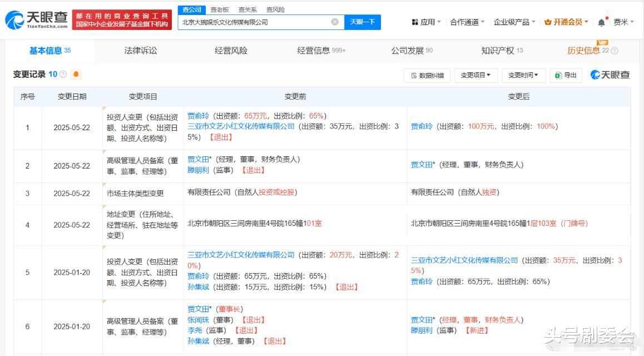Open the 合作通道 dropdown
This screenshot has height=356, width=644.
coord(467,22)
